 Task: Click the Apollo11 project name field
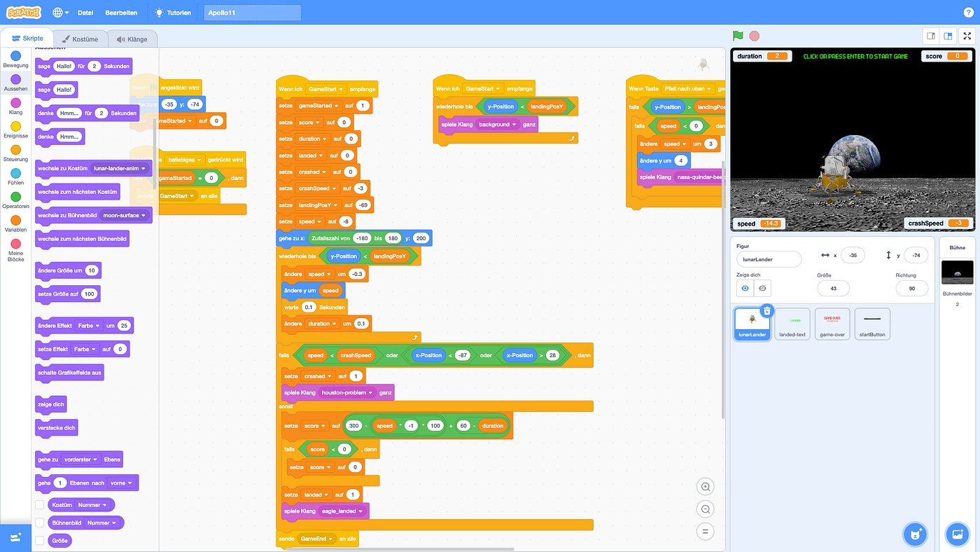coord(251,12)
